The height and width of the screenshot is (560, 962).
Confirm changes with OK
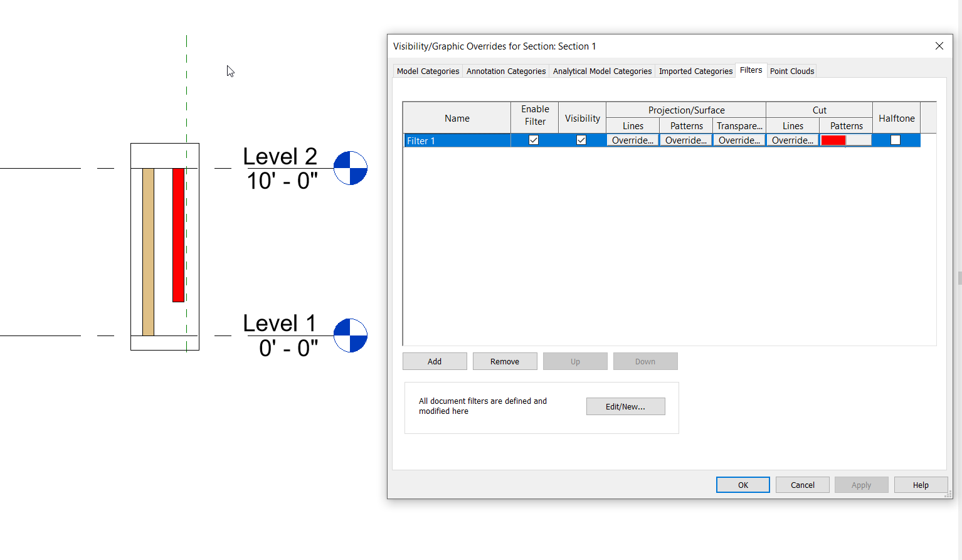[743, 484]
